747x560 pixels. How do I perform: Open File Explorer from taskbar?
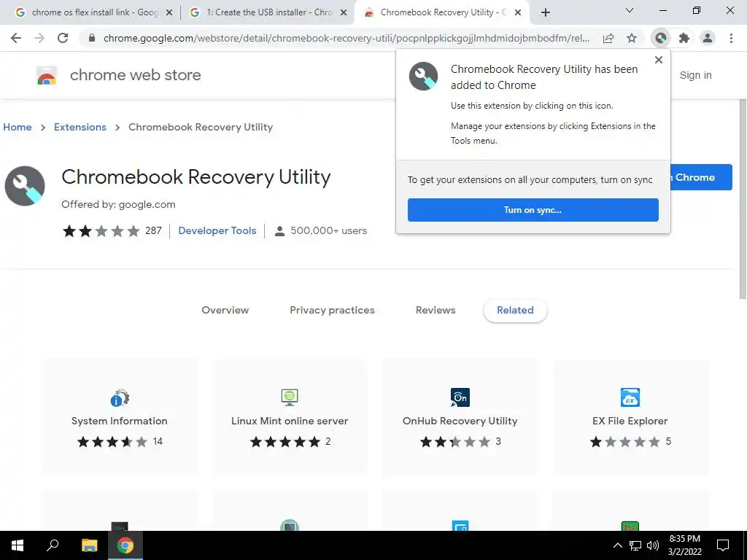tap(89, 545)
